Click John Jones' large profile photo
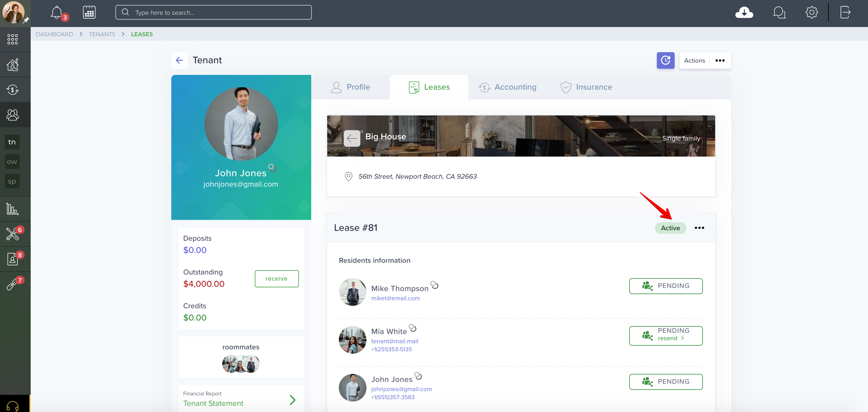This screenshot has width=868, height=412. (x=241, y=124)
